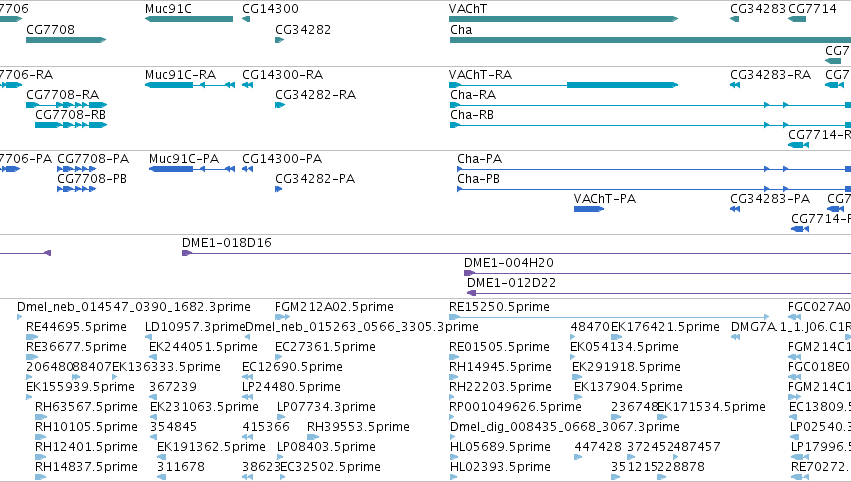
Task: Click transcript VAChT-RA label
Action: (x=480, y=75)
